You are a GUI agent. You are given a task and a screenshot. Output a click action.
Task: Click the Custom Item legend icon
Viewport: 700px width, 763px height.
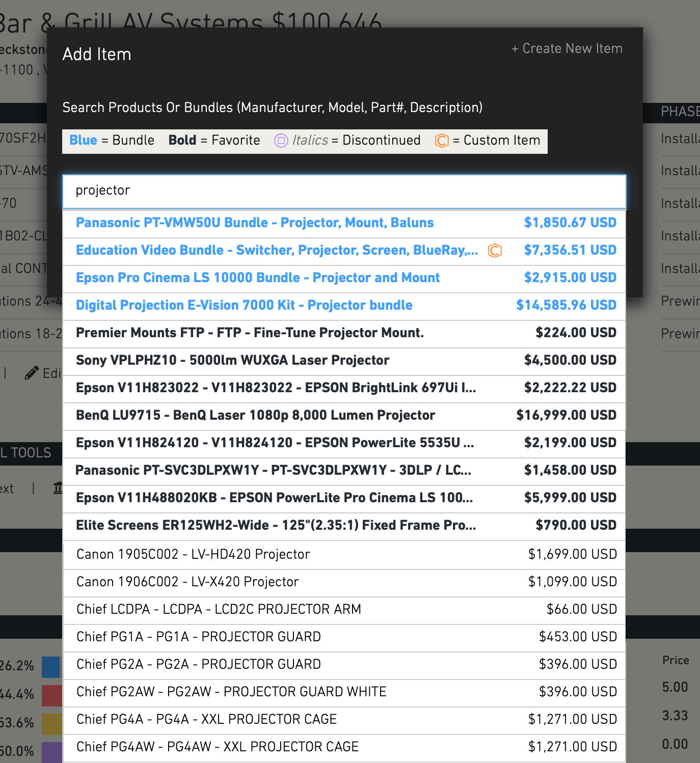point(442,141)
